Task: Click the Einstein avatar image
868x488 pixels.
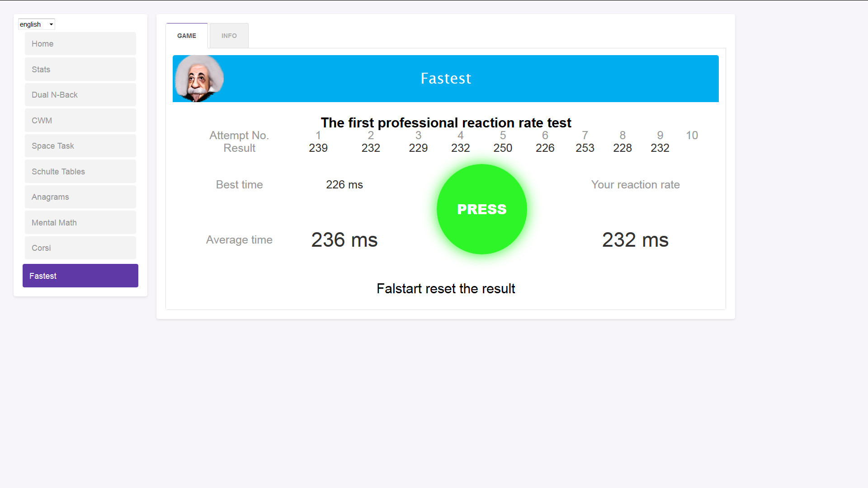Action: (x=199, y=79)
